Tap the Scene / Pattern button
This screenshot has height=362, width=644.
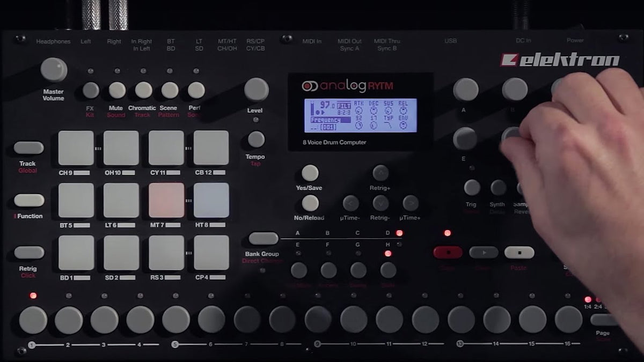(x=170, y=90)
